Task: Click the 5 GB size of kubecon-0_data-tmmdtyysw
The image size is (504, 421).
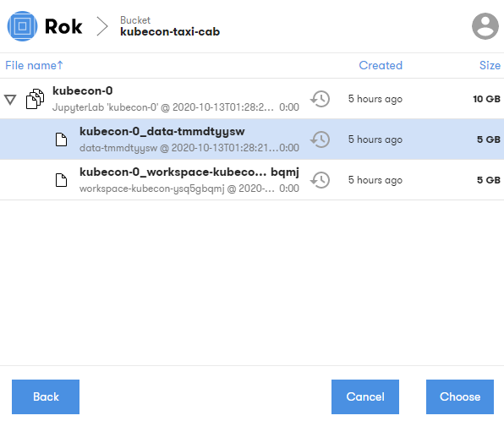Action: (x=489, y=139)
